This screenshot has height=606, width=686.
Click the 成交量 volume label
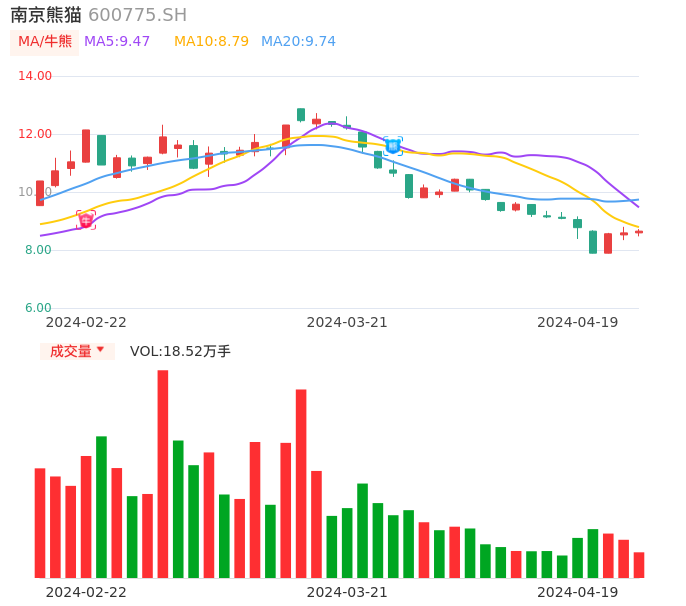(x=70, y=351)
